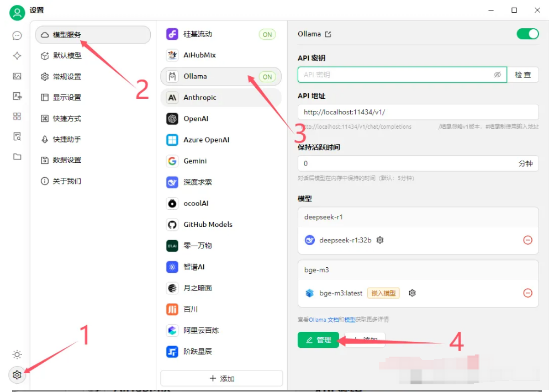Select the 阶跃星辰 provider

click(221, 351)
